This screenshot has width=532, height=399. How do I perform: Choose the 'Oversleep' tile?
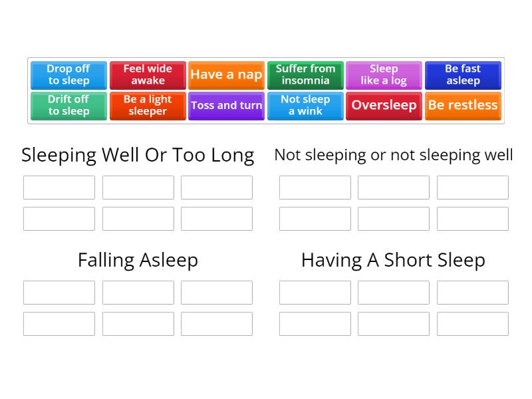point(384,106)
